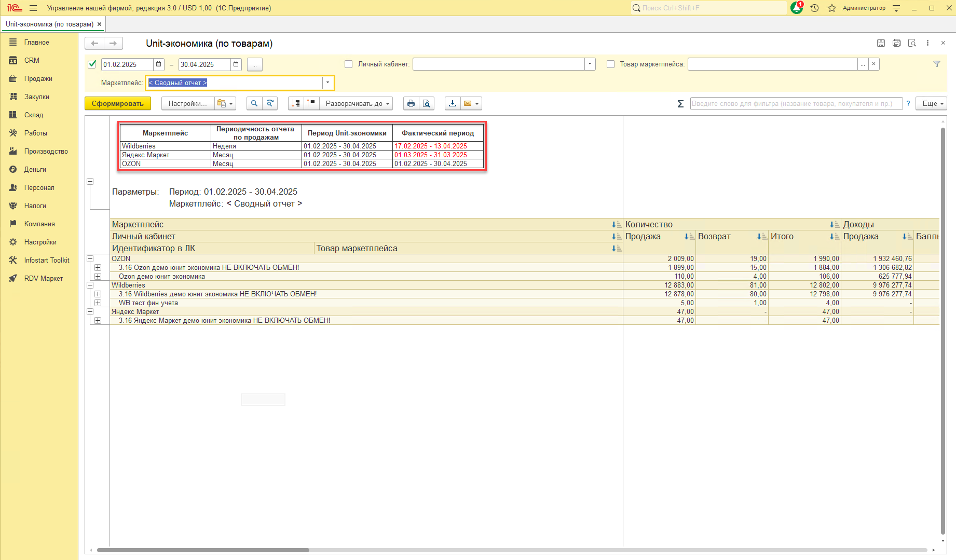Image resolution: width=956 pixels, height=560 pixels.
Task: Open the report variants dropdown
Action: coord(225,103)
